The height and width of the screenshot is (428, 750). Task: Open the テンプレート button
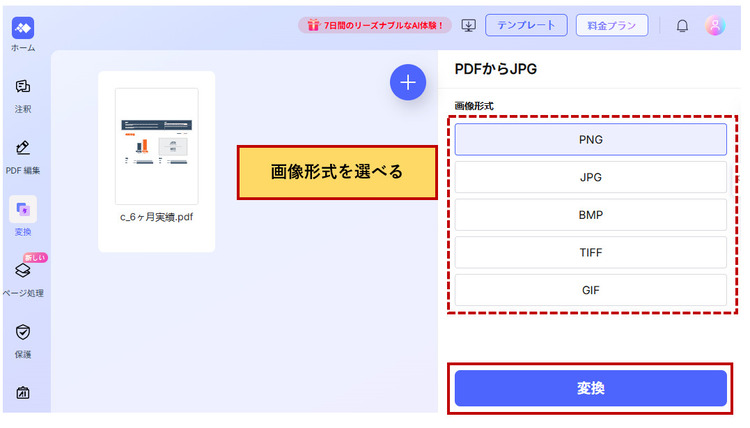(x=526, y=25)
